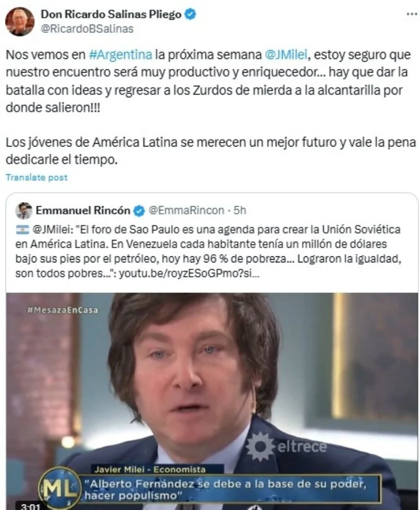This screenshot has height=510, width=420.
Task: Click the eltrece logo on the video
Action: click(x=286, y=447)
